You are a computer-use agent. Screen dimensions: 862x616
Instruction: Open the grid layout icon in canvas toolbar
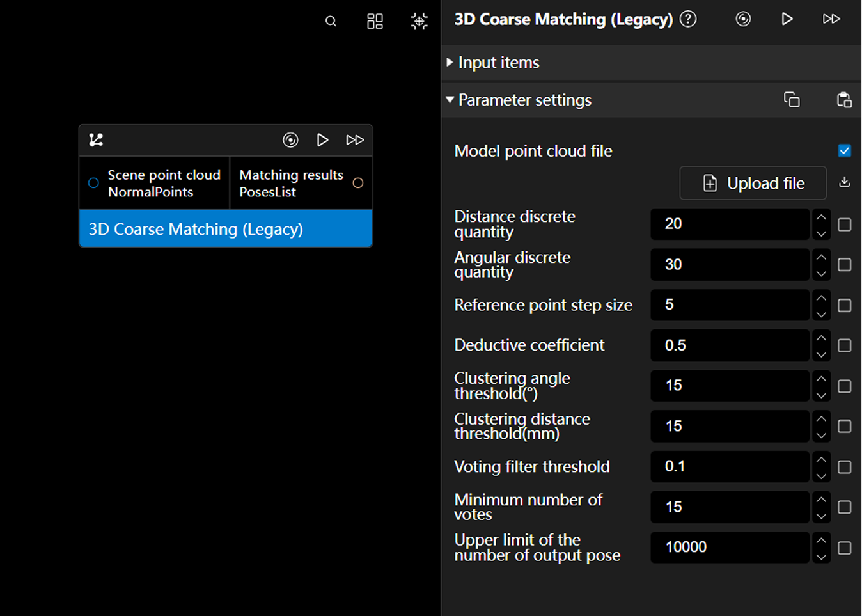click(375, 21)
